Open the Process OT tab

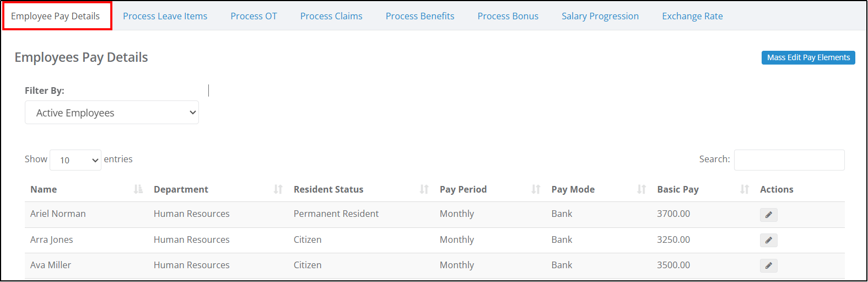[x=254, y=16]
